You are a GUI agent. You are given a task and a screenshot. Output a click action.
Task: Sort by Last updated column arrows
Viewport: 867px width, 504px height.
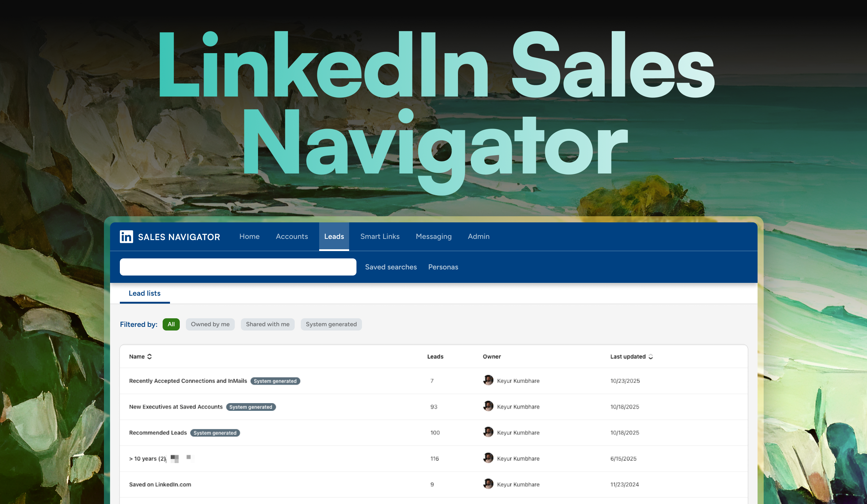(x=651, y=356)
